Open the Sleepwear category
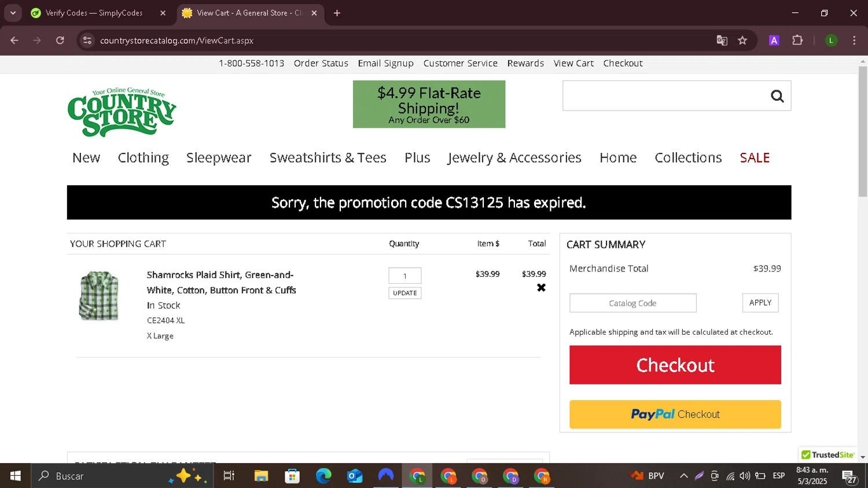 pos(219,157)
